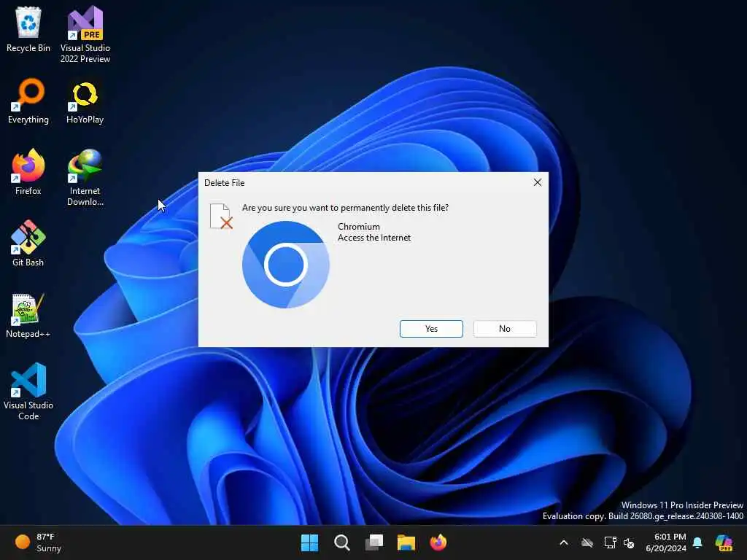Click the delete file icon with the red X
Screen dimensions: 747x560
coord(221,216)
